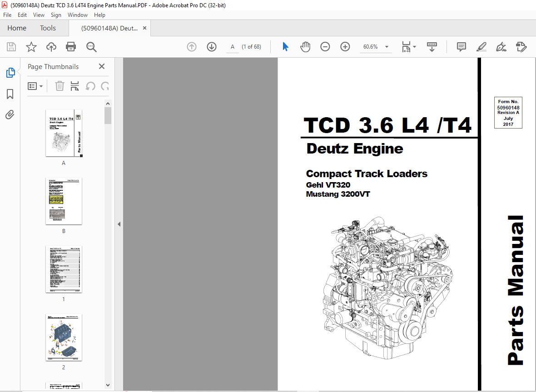536x392 pixels.
Task: Click the Deutz Engine heading
Action: point(355,149)
